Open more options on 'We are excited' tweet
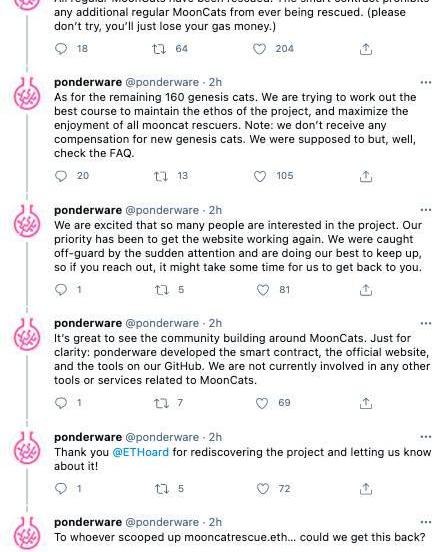444x552 pixels. pyautogui.click(x=426, y=210)
